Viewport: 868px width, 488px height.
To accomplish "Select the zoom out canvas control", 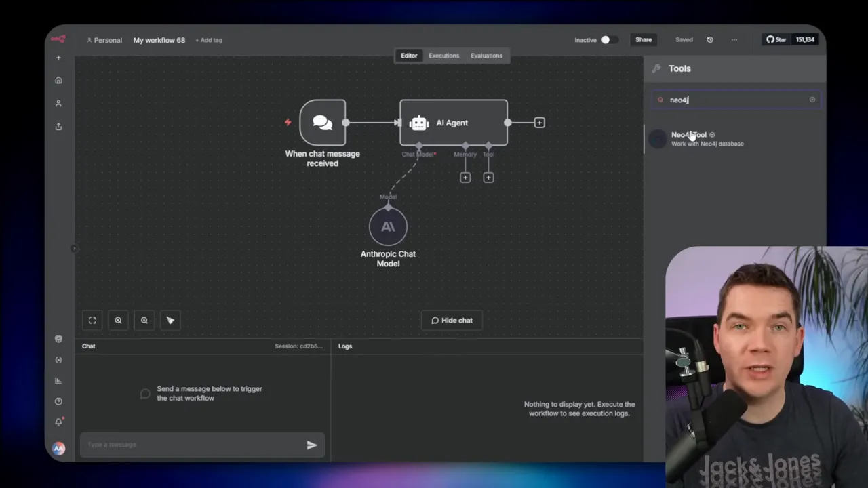I will 144,320.
